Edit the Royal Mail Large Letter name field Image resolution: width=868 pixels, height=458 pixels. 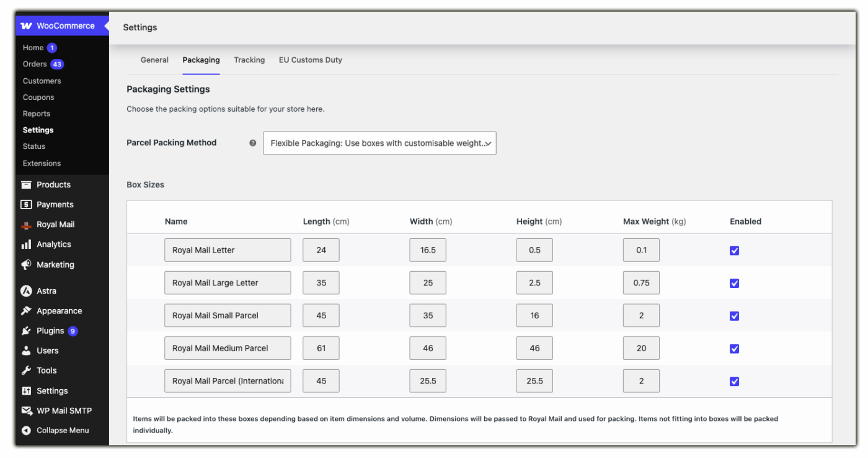coord(228,283)
